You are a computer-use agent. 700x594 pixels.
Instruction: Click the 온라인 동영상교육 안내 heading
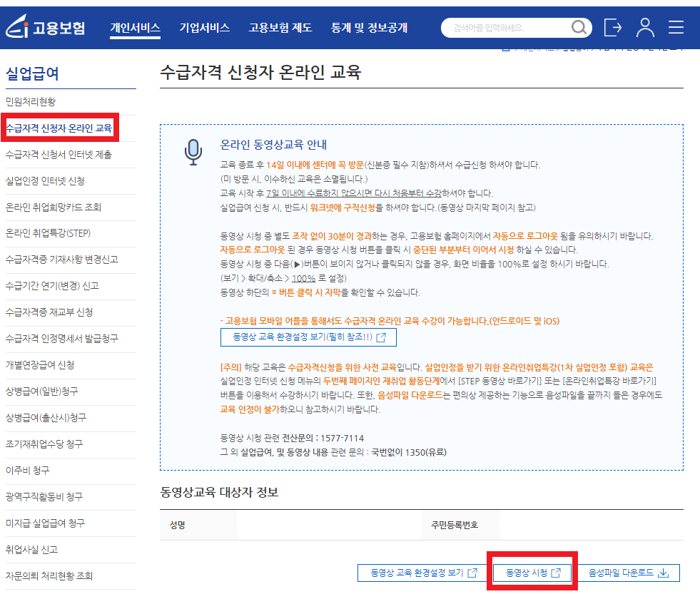[x=273, y=145]
